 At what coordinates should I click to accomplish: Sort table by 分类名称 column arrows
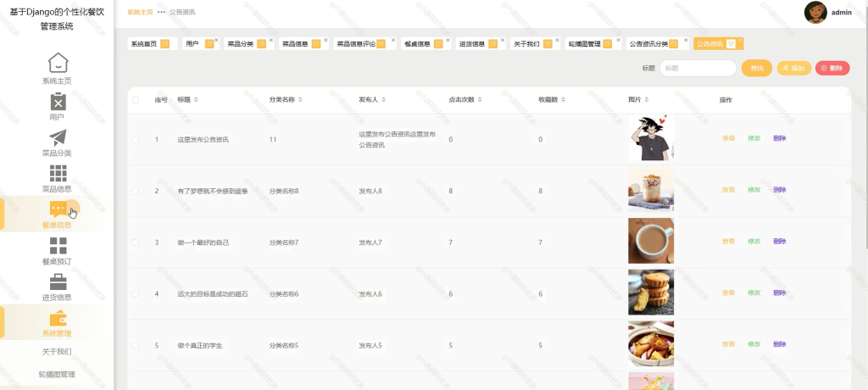[301, 100]
